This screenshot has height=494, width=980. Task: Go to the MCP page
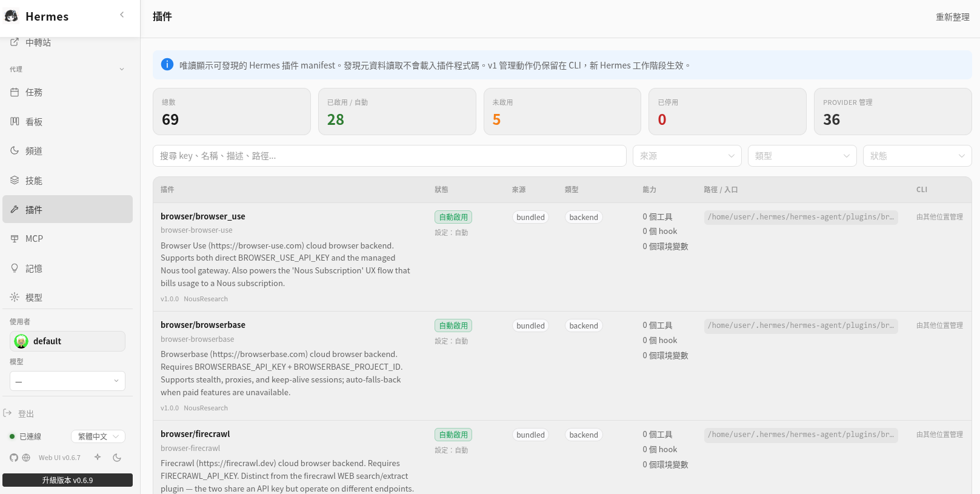67,239
